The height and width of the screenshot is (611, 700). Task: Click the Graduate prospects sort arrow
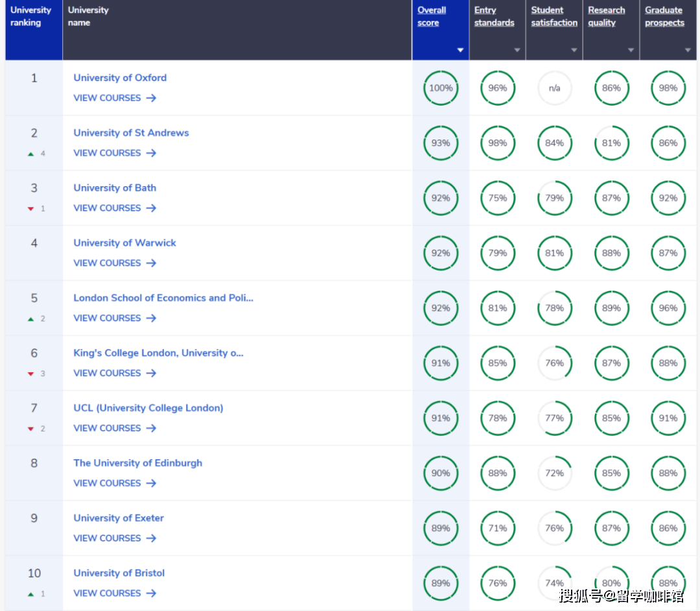tap(688, 50)
